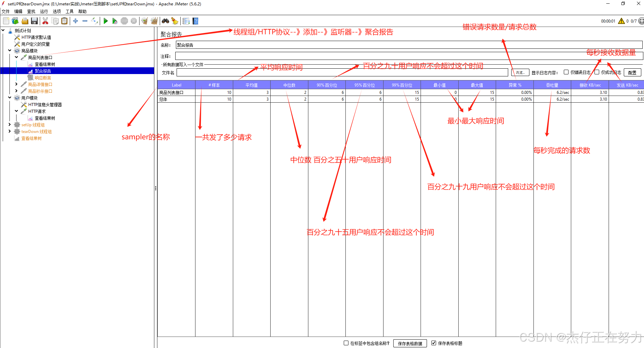
Task: Click the Cut scissors icon
Action: point(45,21)
